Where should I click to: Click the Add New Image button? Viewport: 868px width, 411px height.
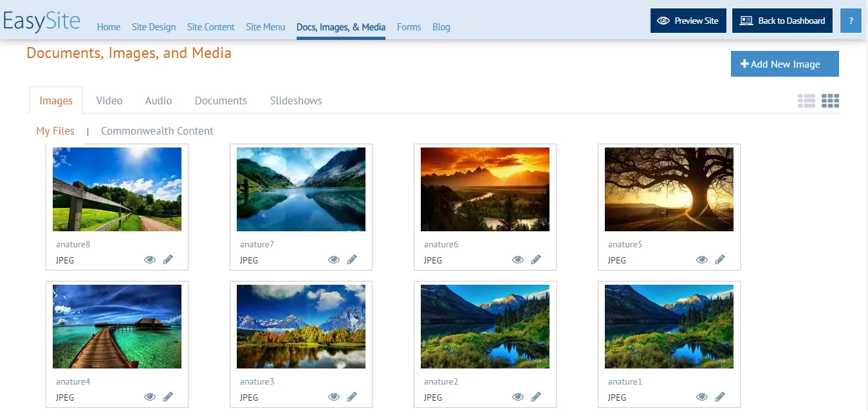784,64
